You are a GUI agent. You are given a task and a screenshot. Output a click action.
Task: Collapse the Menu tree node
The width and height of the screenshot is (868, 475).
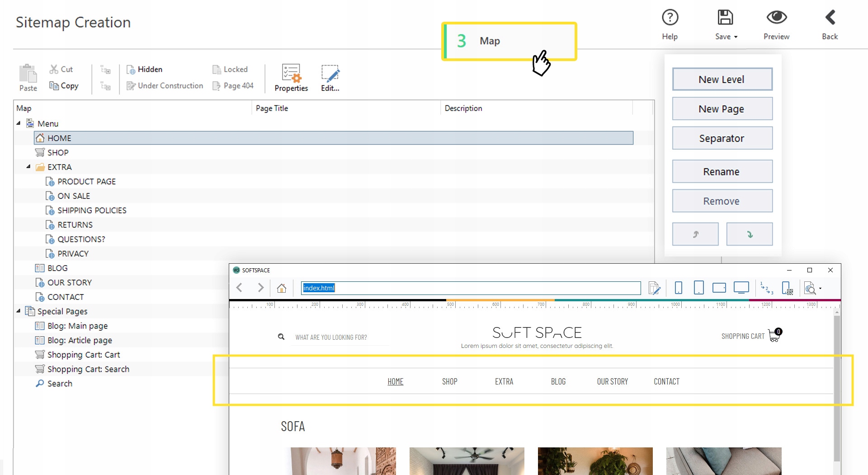19,123
